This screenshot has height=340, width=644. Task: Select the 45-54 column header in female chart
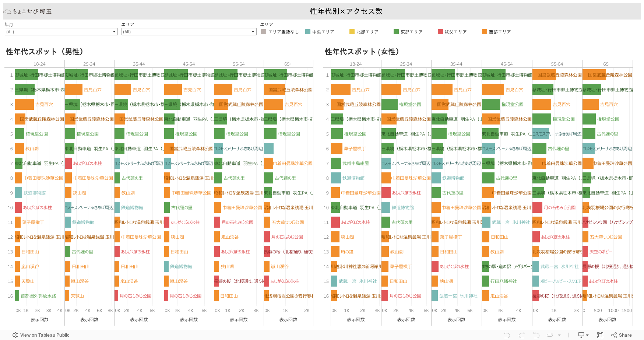[x=507, y=64]
